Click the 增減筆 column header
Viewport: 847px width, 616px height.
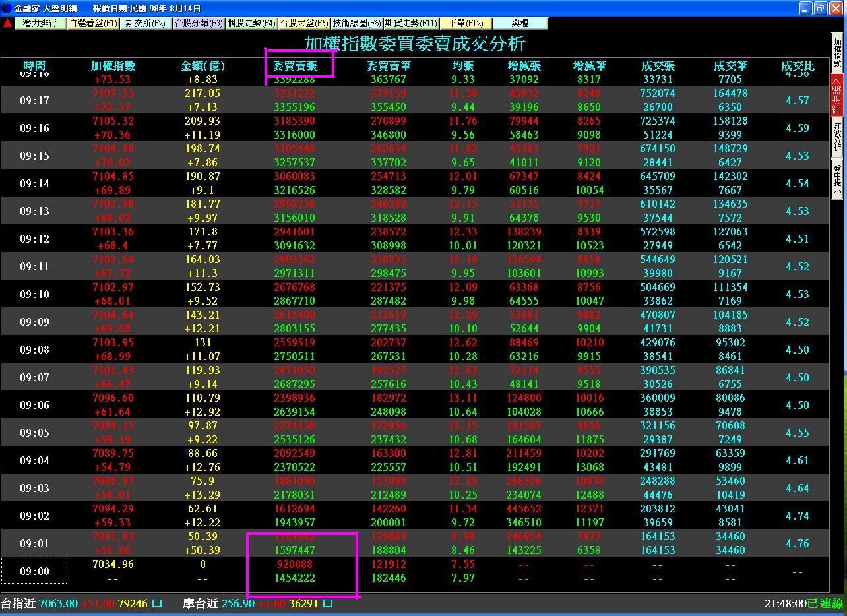(x=589, y=65)
